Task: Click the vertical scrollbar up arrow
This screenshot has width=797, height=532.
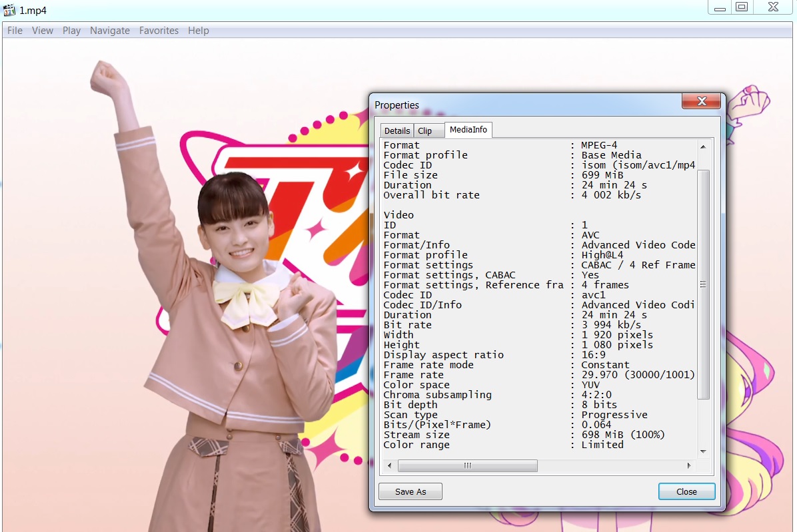Action: (x=704, y=146)
